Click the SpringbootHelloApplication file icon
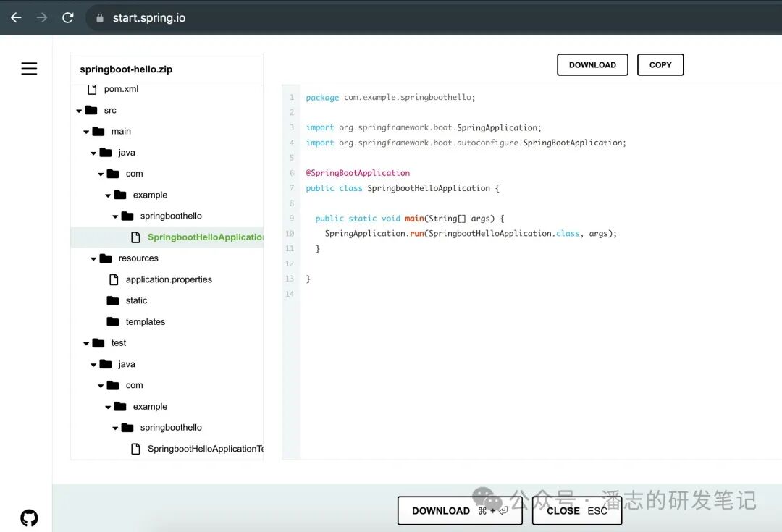Screen dimensions: 782x532 135,237
